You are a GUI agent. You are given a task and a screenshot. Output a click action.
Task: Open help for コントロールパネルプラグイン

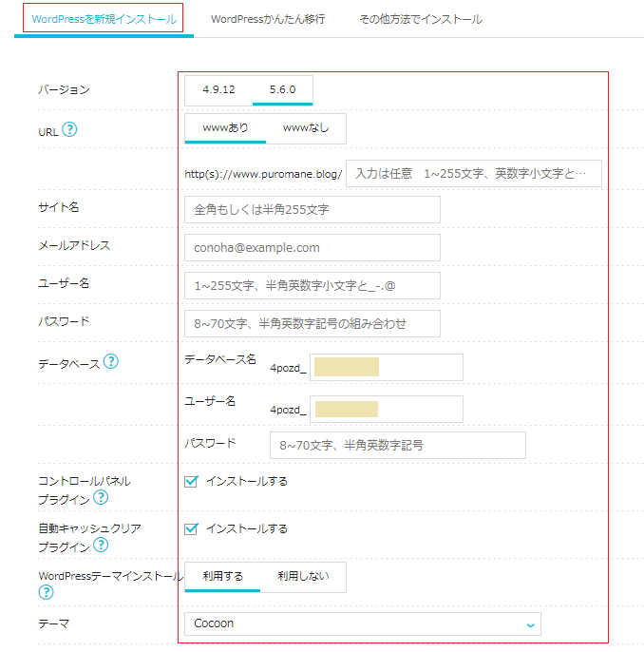pyautogui.click(x=101, y=497)
